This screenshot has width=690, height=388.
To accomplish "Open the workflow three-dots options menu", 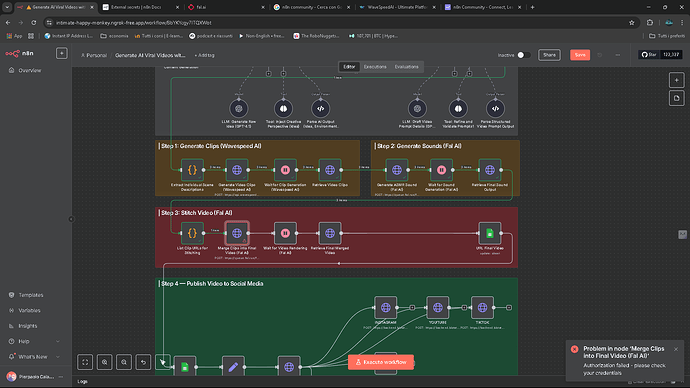I will [x=618, y=55].
